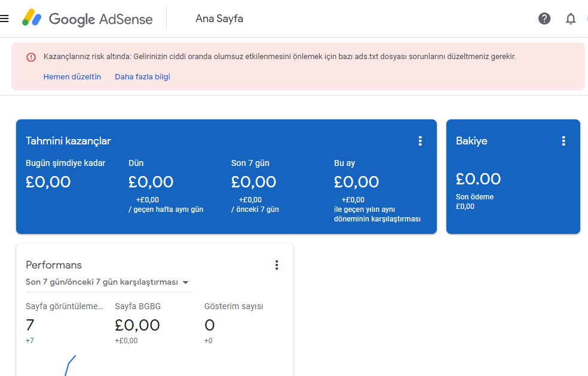Select Bugün şimdiye kadar earnings value
The width and height of the screenshot is (588, 376).
pos(48,182)
